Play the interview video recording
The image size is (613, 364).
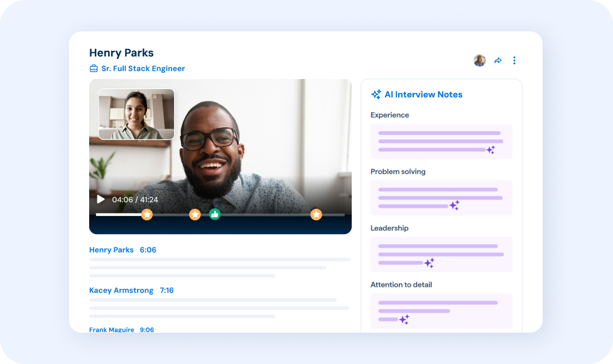pyautogui.click(x=100, y=200)
